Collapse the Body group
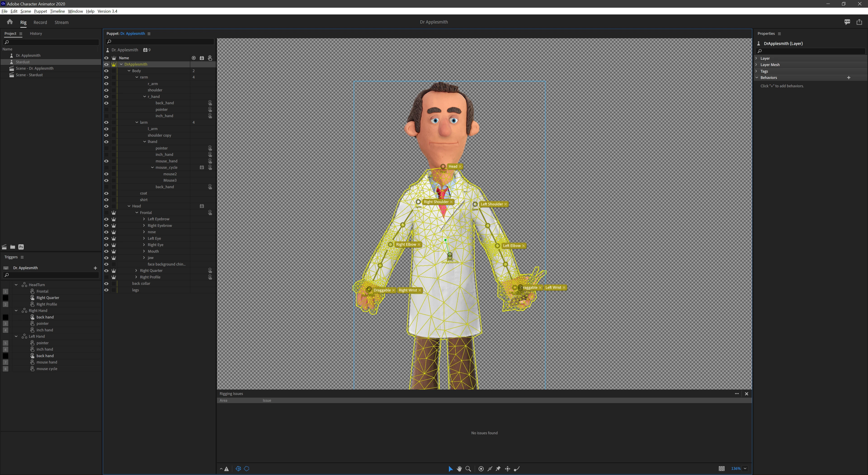This screenshot has width=868, height=475. (x=129, y=71)
